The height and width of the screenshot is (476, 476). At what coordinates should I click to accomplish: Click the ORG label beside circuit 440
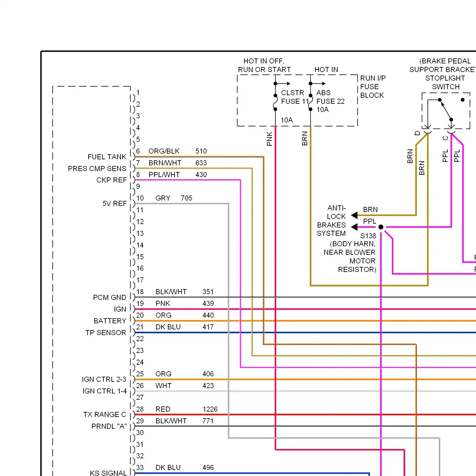tap(163, 315)
